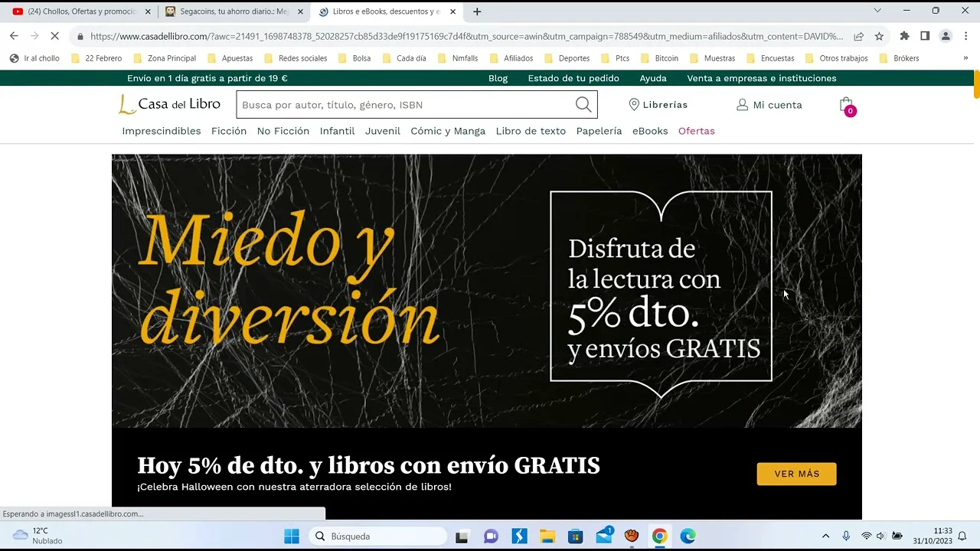Open the Ir al chollo bookmark
This screenshot has width=980, height=551.
34,58
